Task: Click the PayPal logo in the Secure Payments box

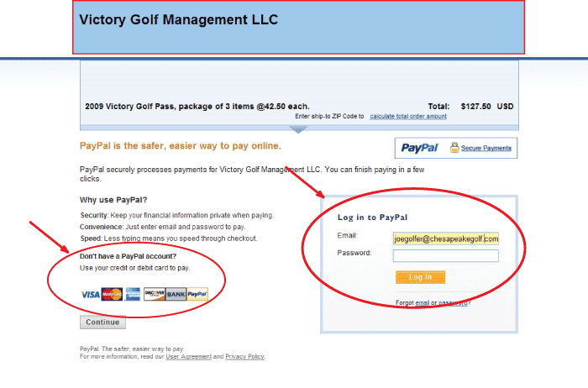Action: [x=419, y=148]
